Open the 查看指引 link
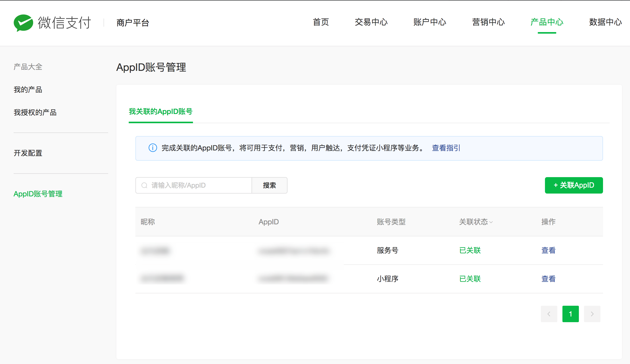Image resolution: width=630 pixels, height=364 pixels. [x=446, y=148]
